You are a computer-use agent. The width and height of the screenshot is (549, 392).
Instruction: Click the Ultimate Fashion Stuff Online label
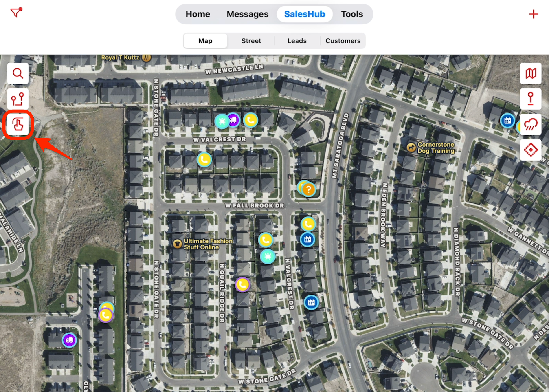pyautogui.click(x=208, y=244)
